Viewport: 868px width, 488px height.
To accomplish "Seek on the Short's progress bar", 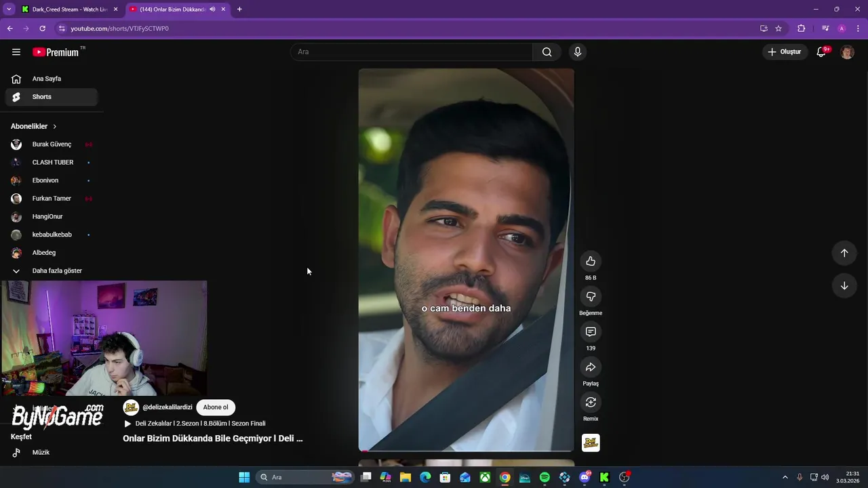I will (466, 451).
